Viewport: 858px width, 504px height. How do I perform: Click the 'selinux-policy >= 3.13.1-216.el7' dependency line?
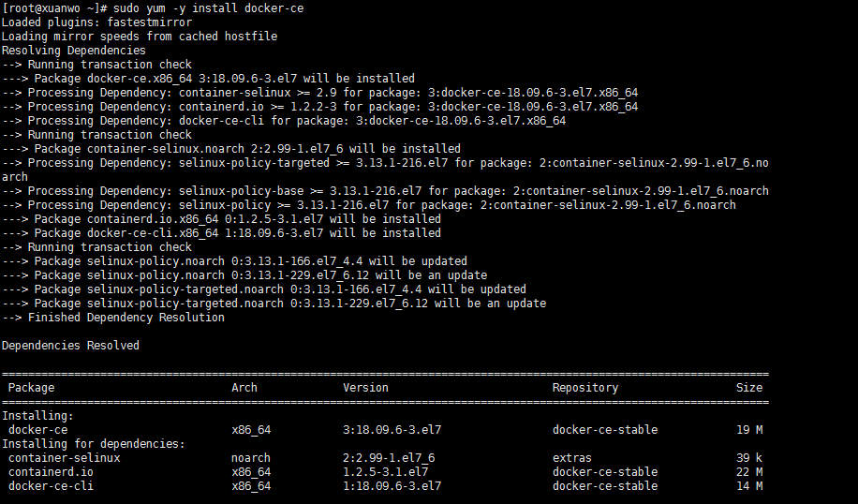pyautogui.click(x=369, y=204)
